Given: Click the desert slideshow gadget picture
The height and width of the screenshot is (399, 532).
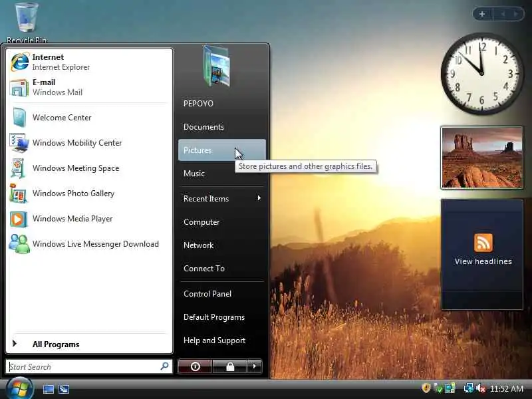Looking at the screenshot, I should tap(481, 158).
